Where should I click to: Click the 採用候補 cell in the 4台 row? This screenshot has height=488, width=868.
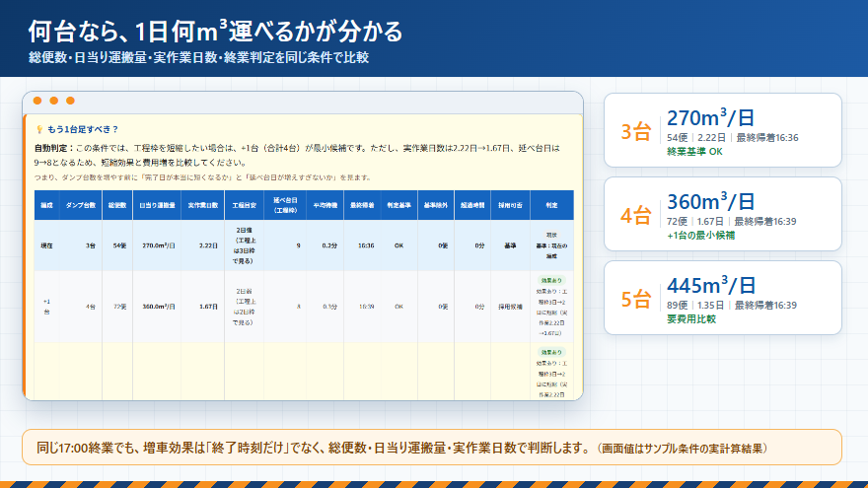coord(510,307)
